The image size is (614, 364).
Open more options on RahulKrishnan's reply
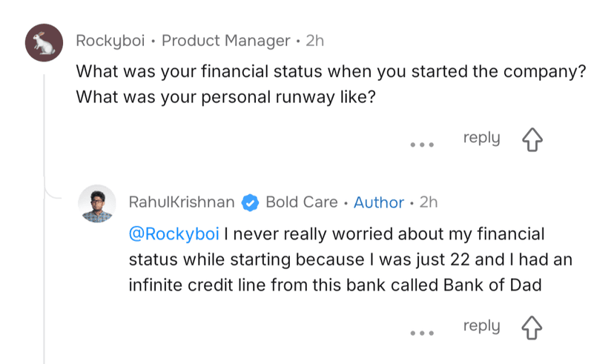click(422, 332)
